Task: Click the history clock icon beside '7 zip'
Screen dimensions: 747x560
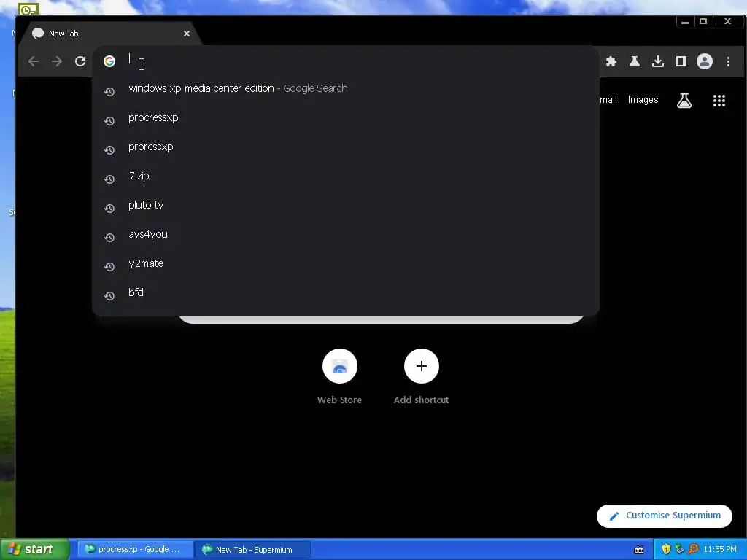Action: point(109,179)
